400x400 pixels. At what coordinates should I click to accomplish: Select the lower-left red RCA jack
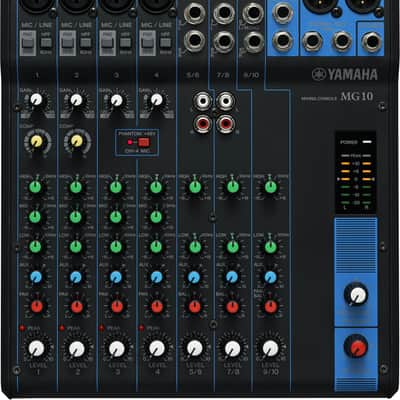pyautogui.click(x=203, y=124)
